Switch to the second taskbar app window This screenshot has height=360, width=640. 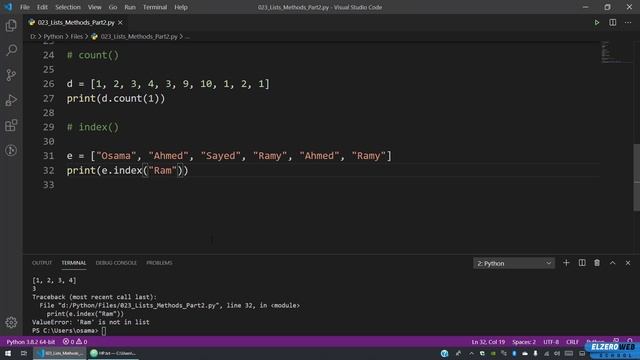[x=113, y=353]
